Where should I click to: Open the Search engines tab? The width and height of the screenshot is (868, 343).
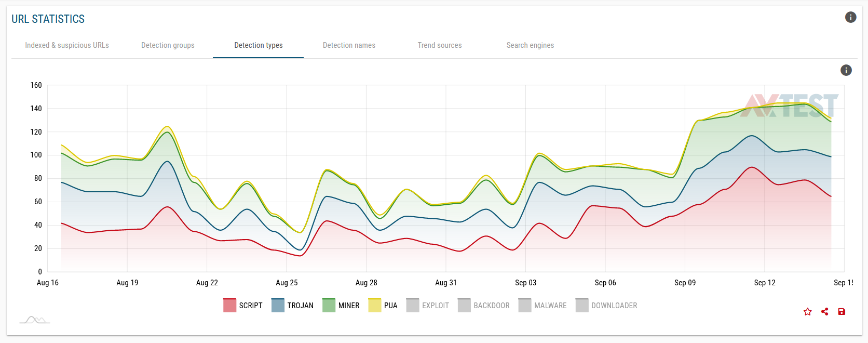530,45
